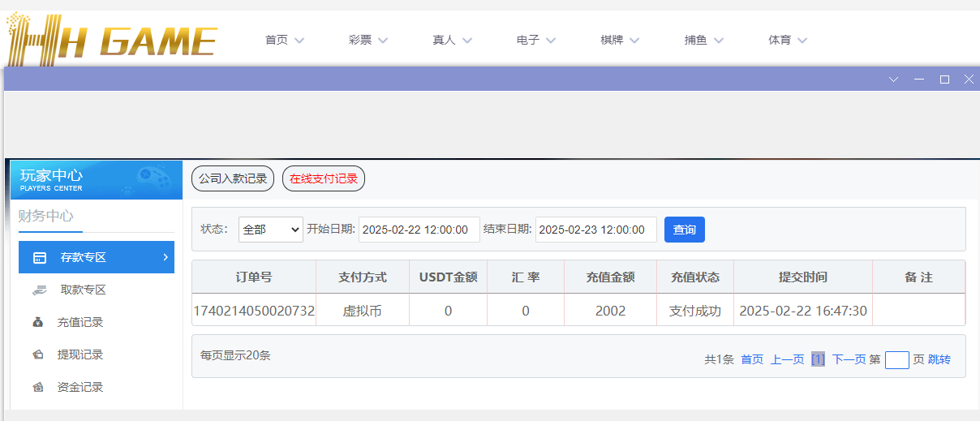
Task: Collapse the window using the down chevron icon
Action: (x=894, y=79)
